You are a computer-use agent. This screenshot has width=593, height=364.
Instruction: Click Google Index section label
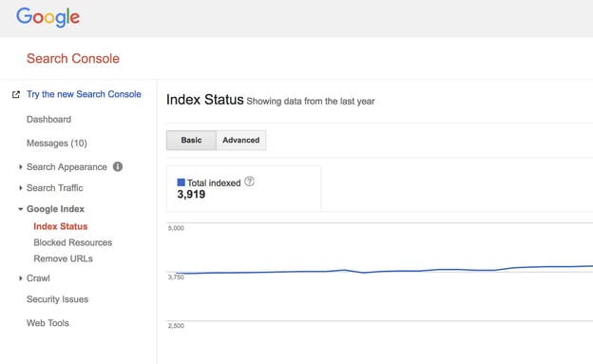point(55,209)
